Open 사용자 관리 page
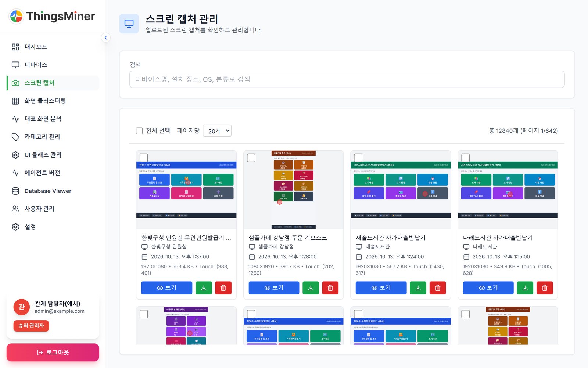The image size is (588, 368). [x=53, y=209]
